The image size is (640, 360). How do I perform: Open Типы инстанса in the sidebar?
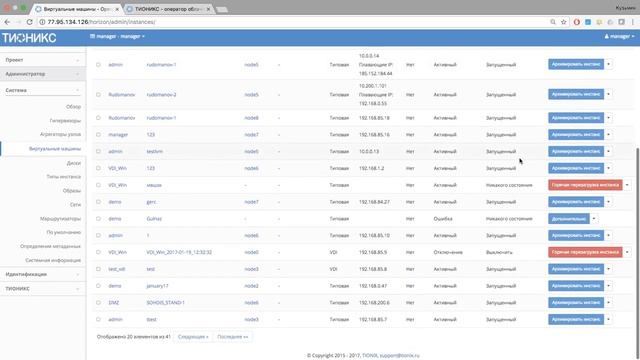(x=64, y=177)
